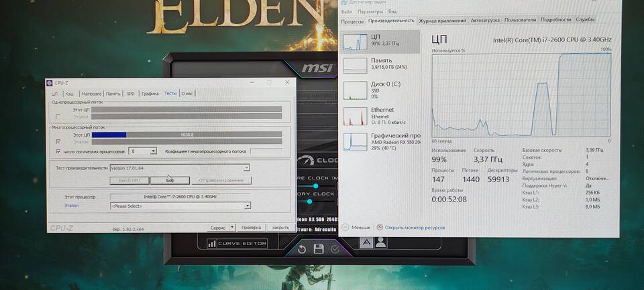644x290 pixels.
Task: Open the 'Mainboard' tab in CPU-Z
Action: (91, 94)
